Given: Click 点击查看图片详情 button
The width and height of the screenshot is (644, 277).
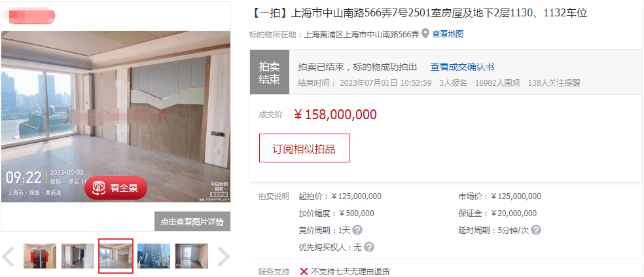Looking at the screenshot, I should pyautogui.click(x=192, y=222).
